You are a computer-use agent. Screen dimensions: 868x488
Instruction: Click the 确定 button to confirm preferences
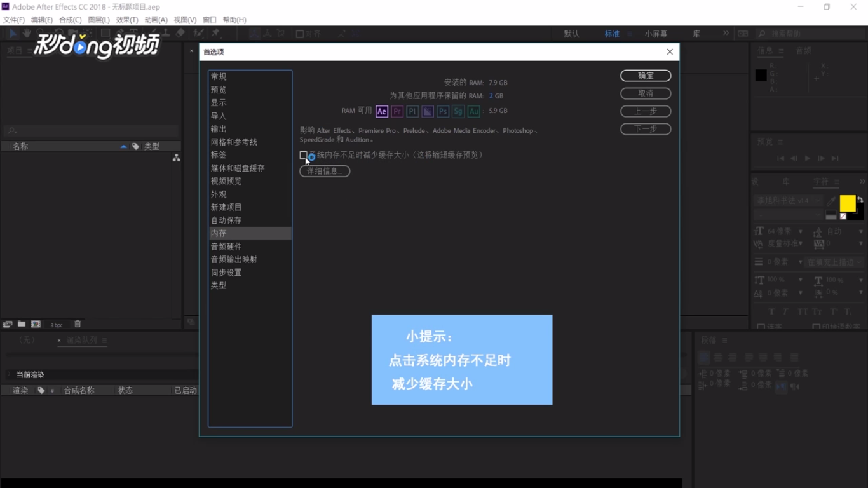645,75
